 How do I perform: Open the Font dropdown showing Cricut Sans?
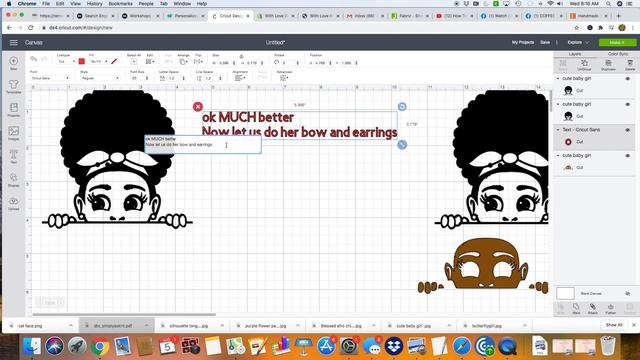(x=50, y=78)
